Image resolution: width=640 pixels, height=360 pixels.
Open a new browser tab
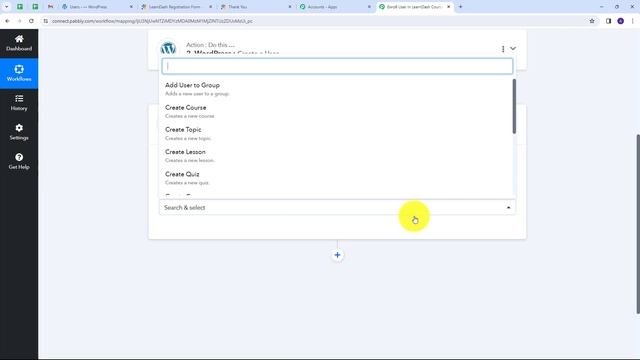click(460, 7)
